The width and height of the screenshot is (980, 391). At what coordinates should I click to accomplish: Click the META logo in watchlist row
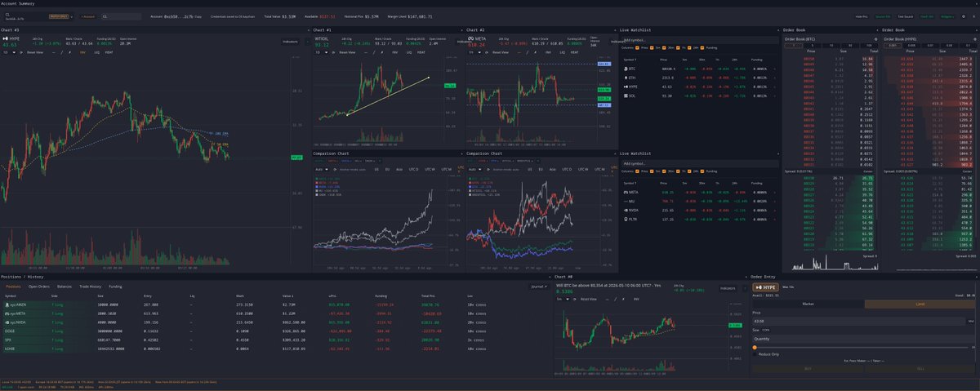[x=626, y=192]
